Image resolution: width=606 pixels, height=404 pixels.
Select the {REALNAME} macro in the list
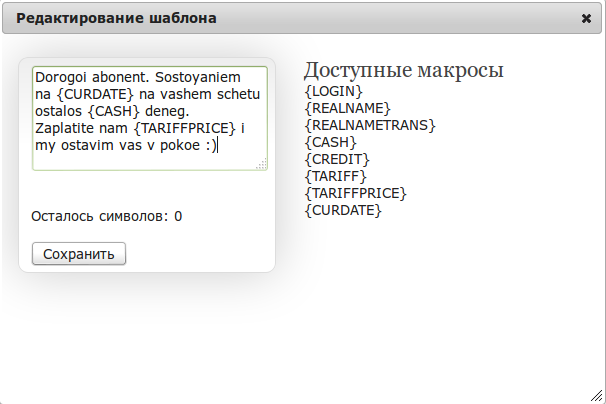click(x=347, y=108)
